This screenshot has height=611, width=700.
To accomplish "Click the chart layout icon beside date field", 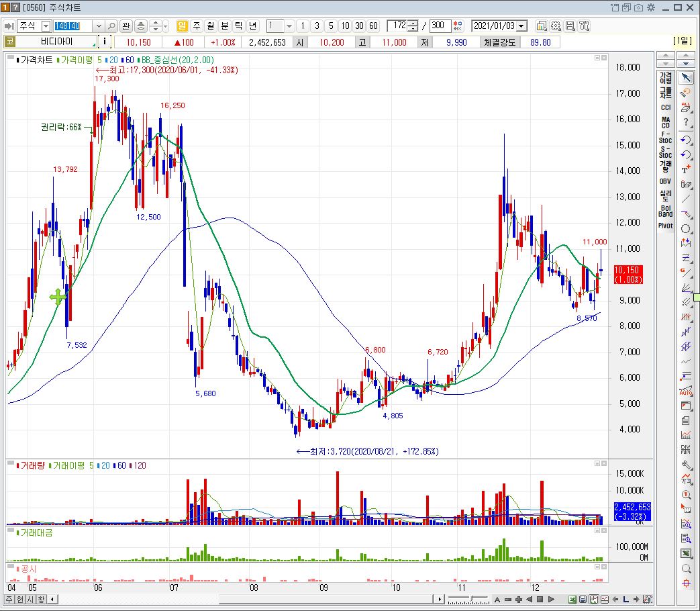I will 541,26.
